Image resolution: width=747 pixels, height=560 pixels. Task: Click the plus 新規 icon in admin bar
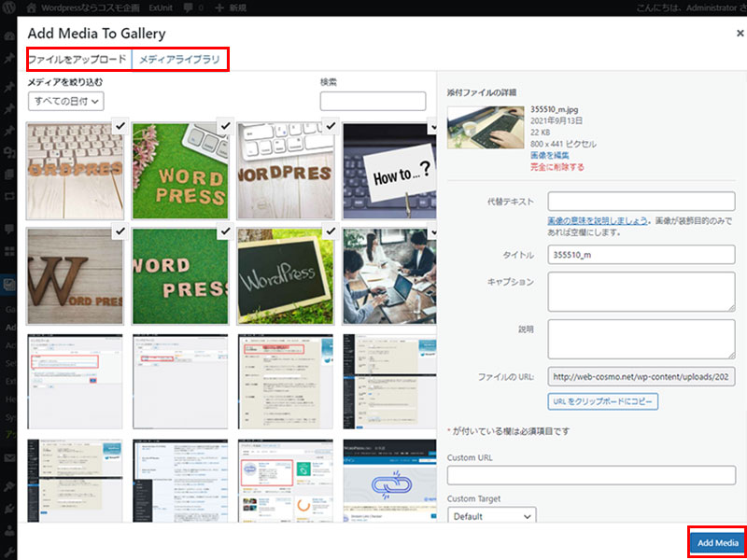(x=218, y=7)
